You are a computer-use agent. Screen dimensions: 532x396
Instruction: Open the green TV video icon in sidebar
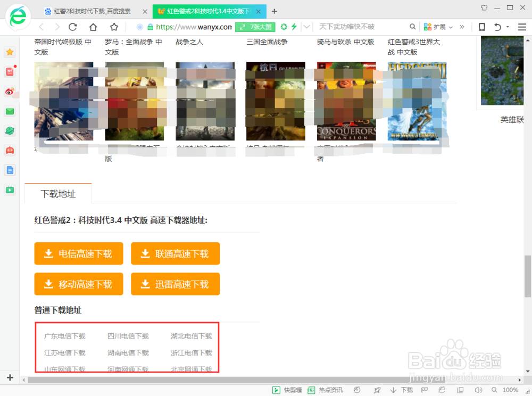coord(10,189)
